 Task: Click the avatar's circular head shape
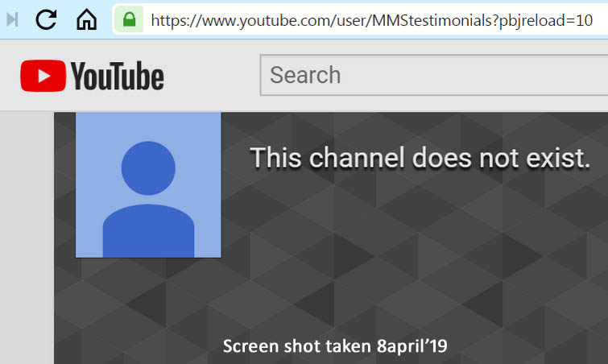148,168
